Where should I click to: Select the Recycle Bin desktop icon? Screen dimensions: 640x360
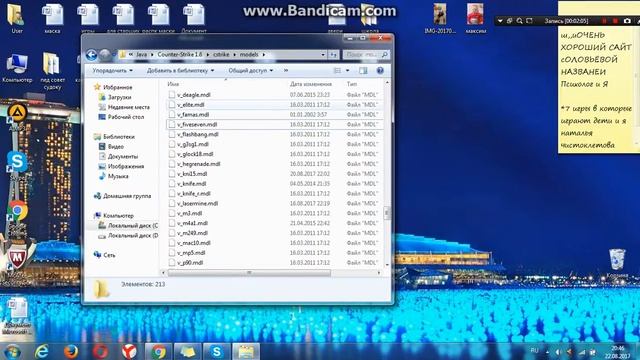617,263
